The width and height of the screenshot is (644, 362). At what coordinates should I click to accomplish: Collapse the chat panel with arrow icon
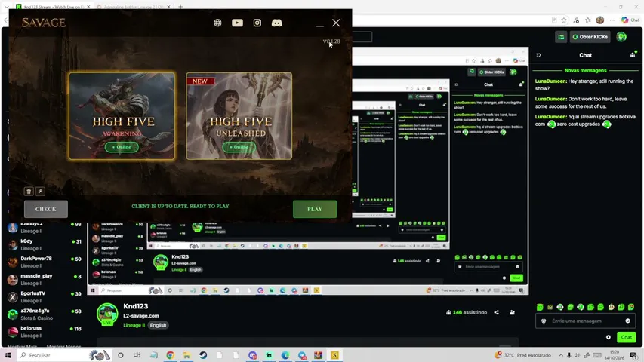tap(539, 55)
